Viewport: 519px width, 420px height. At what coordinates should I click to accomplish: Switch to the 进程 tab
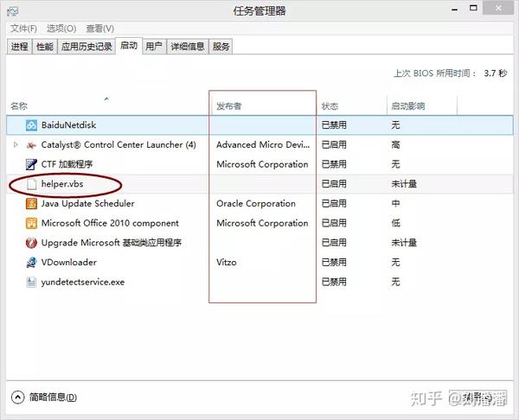[x=20, y=47]
